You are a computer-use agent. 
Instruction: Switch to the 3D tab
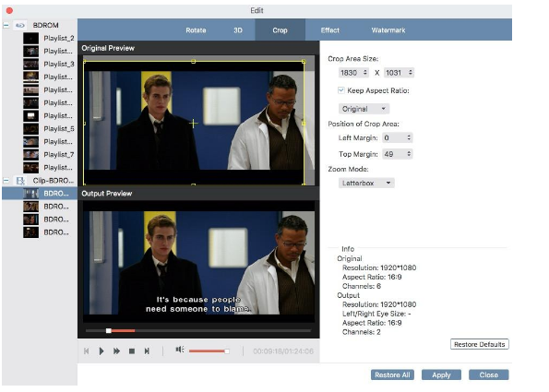(238, 30)
